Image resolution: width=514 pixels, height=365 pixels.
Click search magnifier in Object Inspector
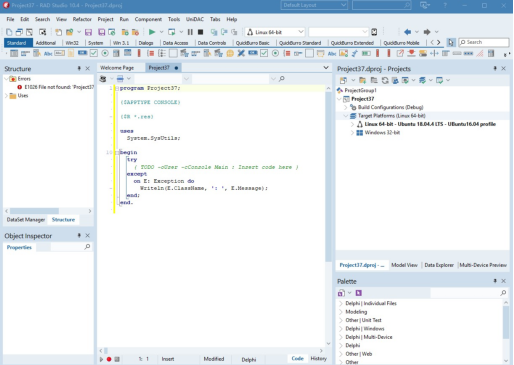pyautogui.click(x=87, y=247)
